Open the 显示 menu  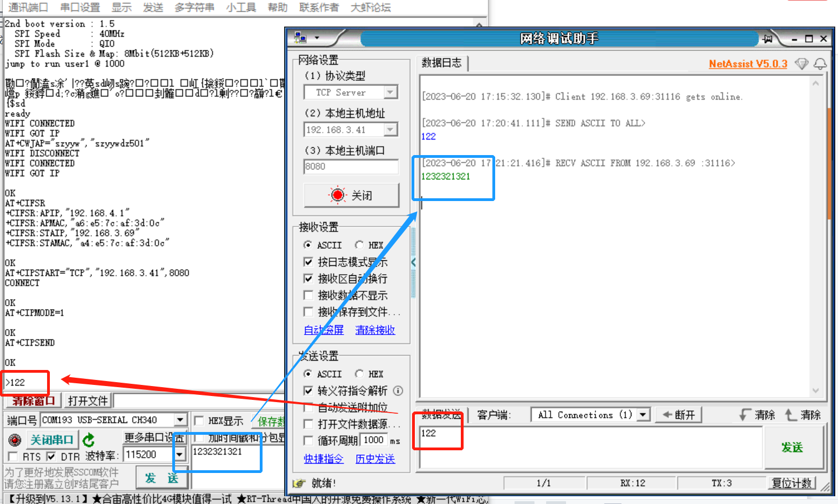[121, 7]
